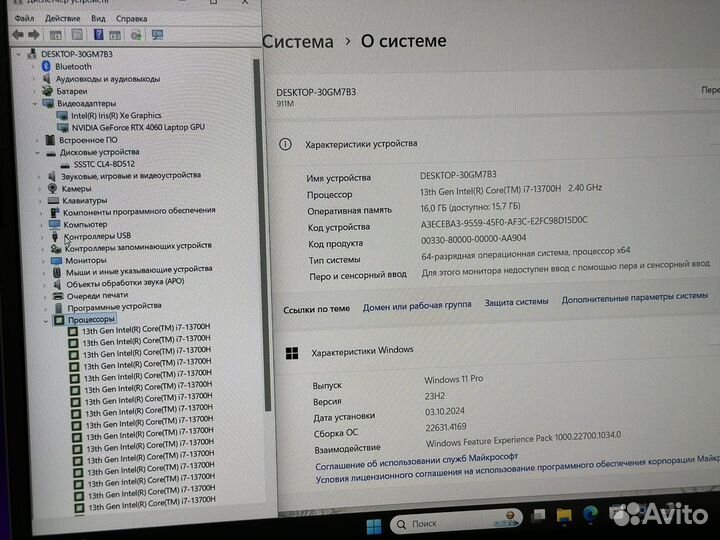
Task: Collapse the Процессоры node arrow
Action: (x=45, y=321)
